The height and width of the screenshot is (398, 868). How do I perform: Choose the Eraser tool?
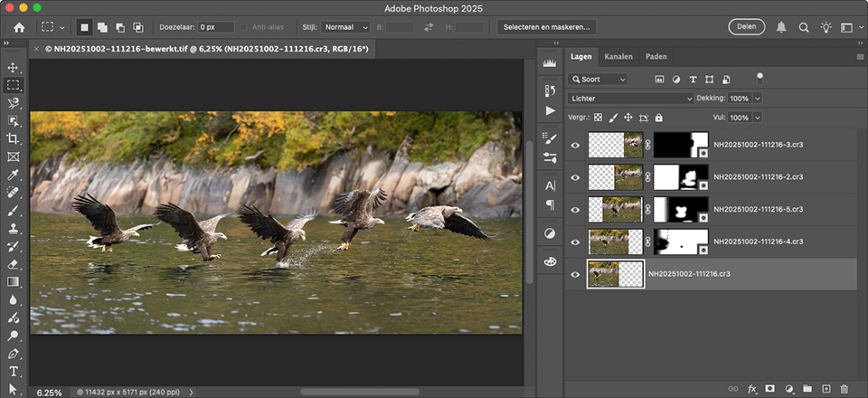tap(13, 264)
